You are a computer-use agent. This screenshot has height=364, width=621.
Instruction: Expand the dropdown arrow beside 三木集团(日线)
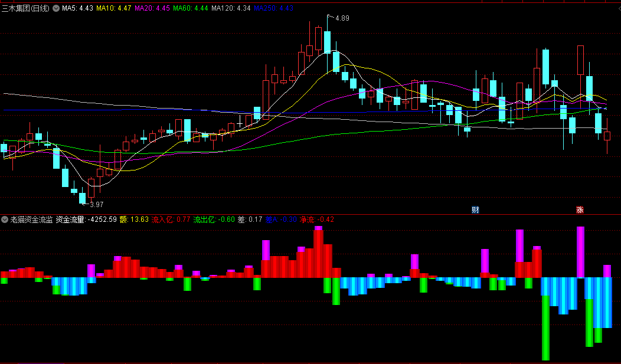(x=56, y=8)
